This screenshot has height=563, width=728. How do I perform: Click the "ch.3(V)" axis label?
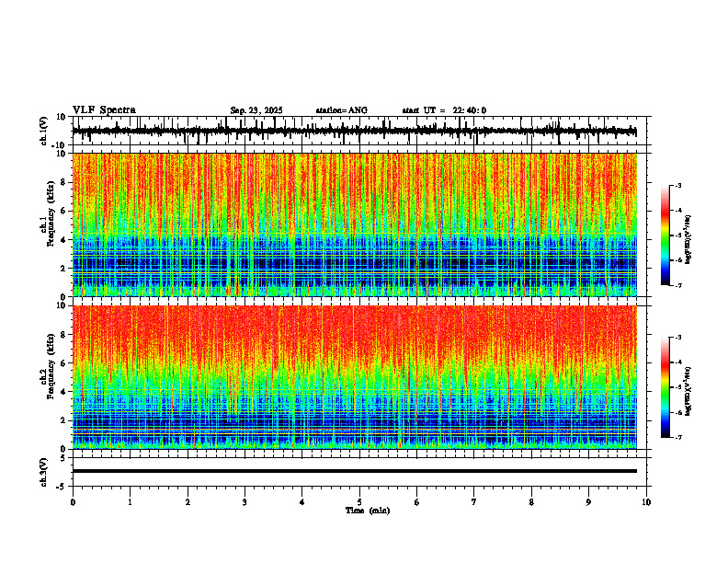pos(44,473)
